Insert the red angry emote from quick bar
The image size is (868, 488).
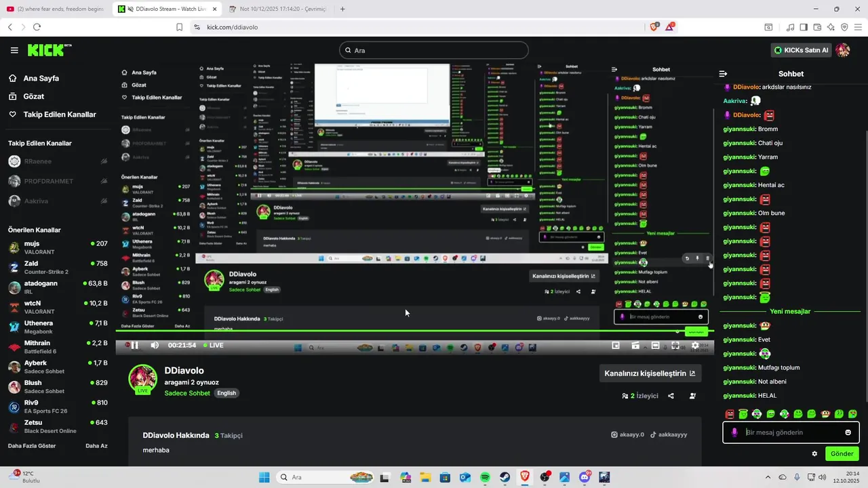[730, 413]
